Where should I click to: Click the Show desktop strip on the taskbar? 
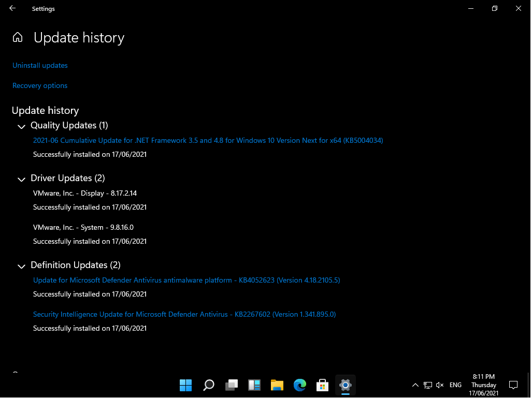point(529,385)
